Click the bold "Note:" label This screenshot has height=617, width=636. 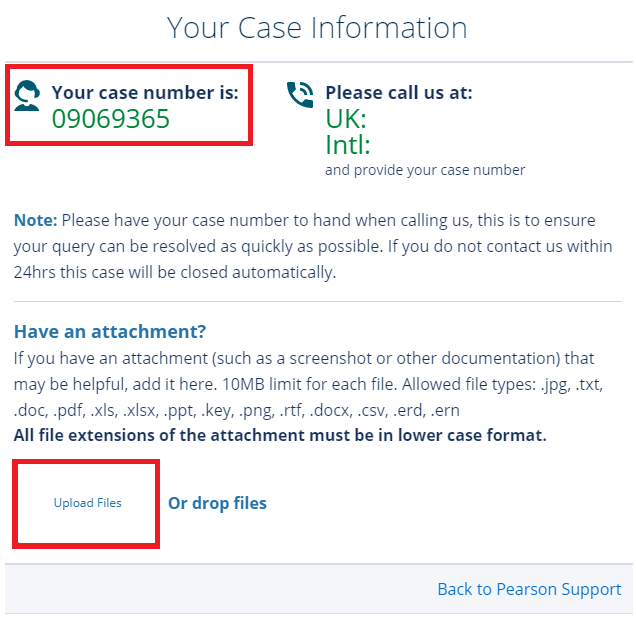click(x=36, y=220)
